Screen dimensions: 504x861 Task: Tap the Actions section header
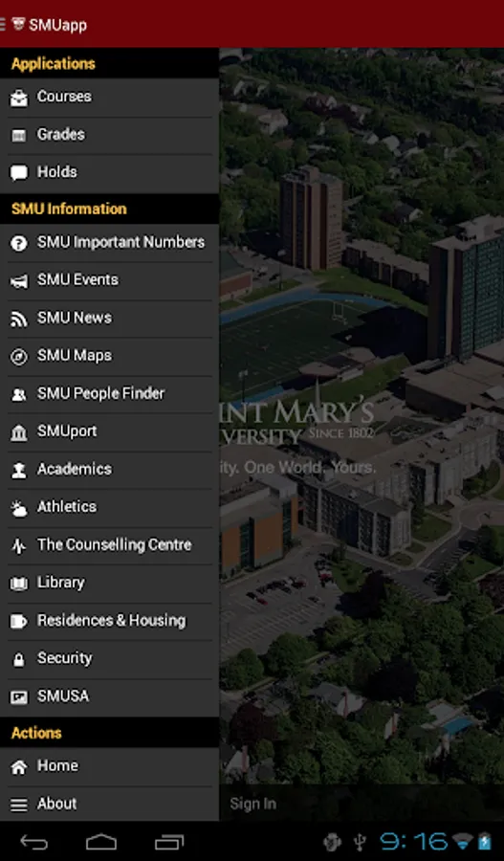(109, 733)
